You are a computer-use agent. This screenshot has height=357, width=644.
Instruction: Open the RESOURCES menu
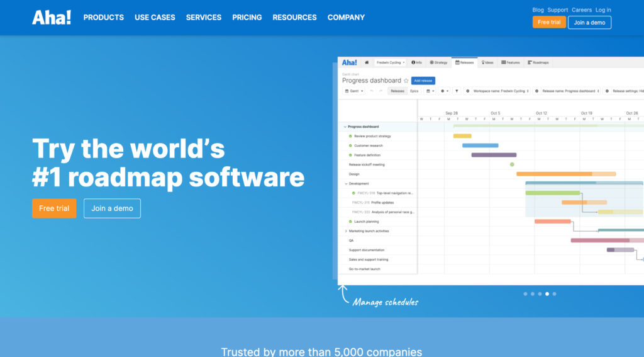(x=294, y=17)
